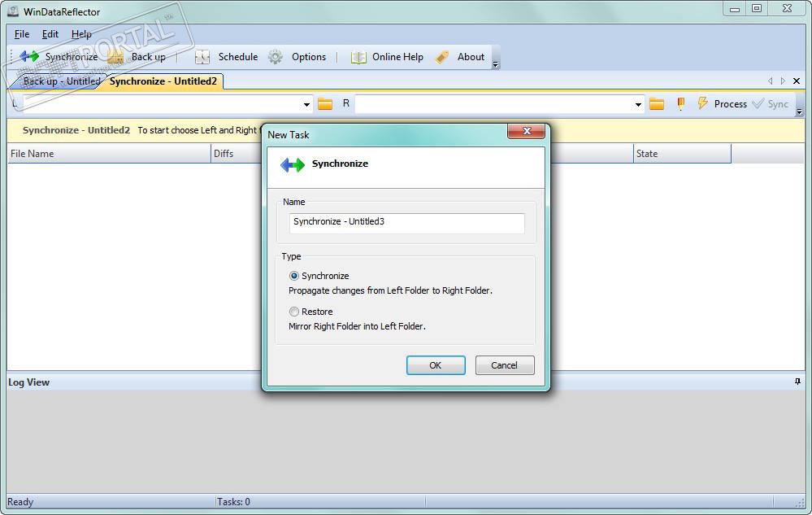Click the About tag icon

coord(442,57)
